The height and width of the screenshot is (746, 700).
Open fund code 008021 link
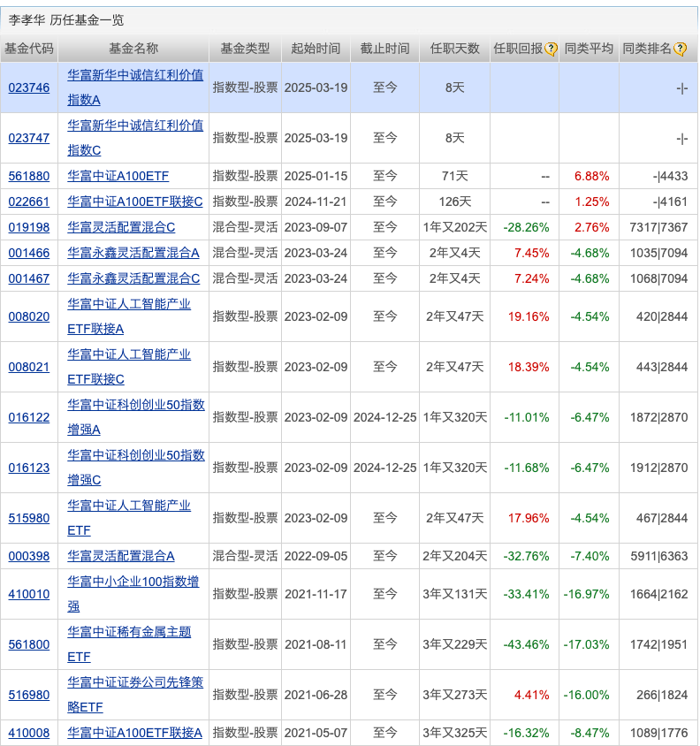(29, 367)
